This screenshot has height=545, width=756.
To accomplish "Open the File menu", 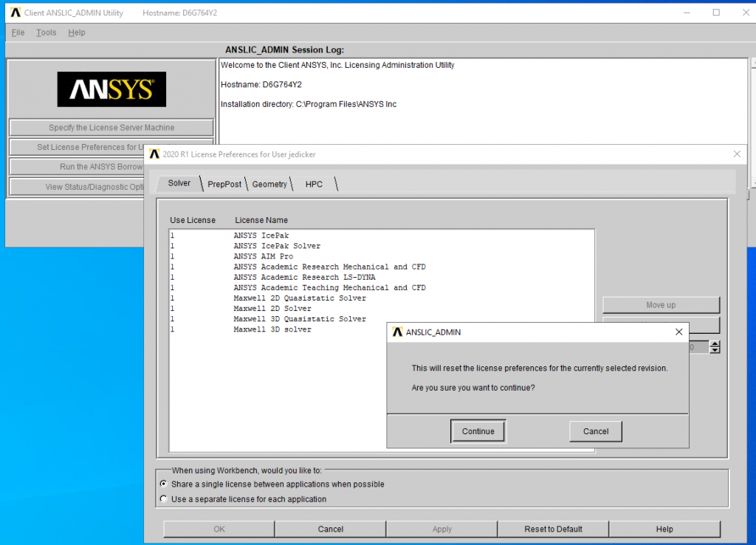I will click(18, 32).
